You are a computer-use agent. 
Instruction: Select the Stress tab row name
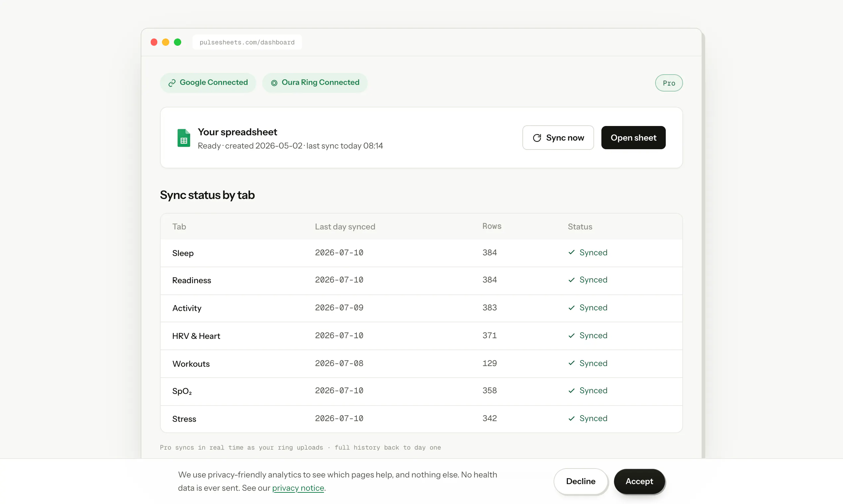coord(184,419)
